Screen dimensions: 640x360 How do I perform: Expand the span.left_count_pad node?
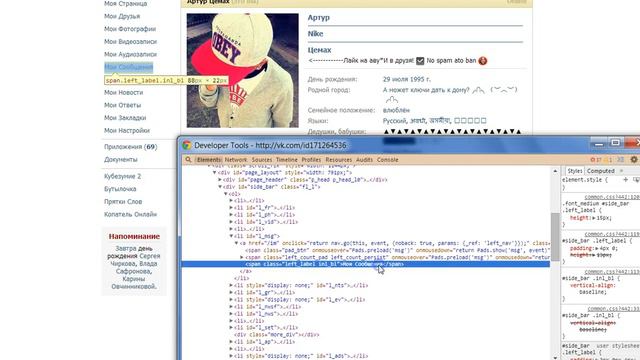coord(242,258)
